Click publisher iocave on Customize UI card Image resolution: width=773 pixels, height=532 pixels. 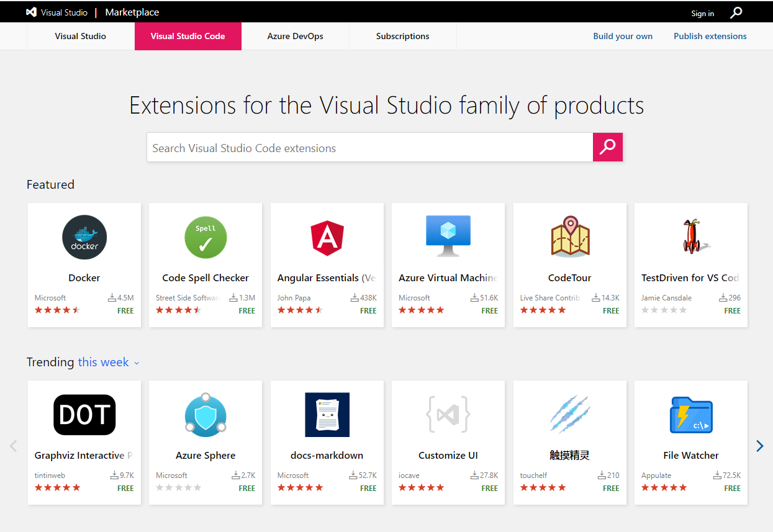(409, 476)
